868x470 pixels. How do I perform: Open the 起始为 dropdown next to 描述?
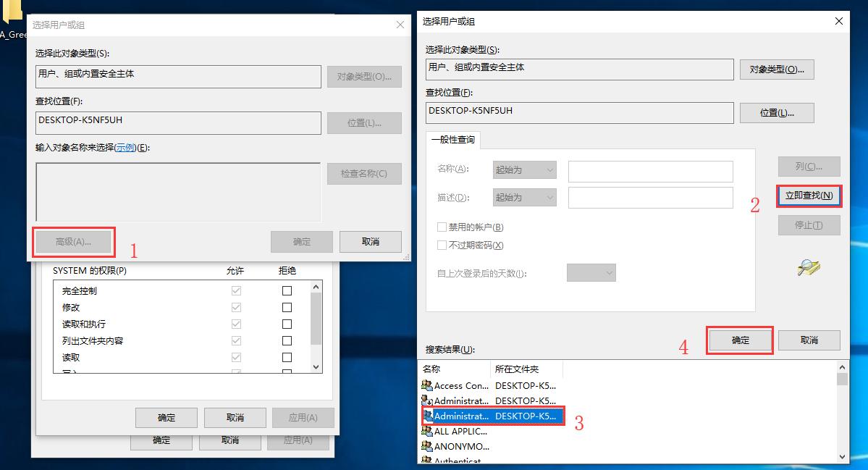[x=523, y=197]
